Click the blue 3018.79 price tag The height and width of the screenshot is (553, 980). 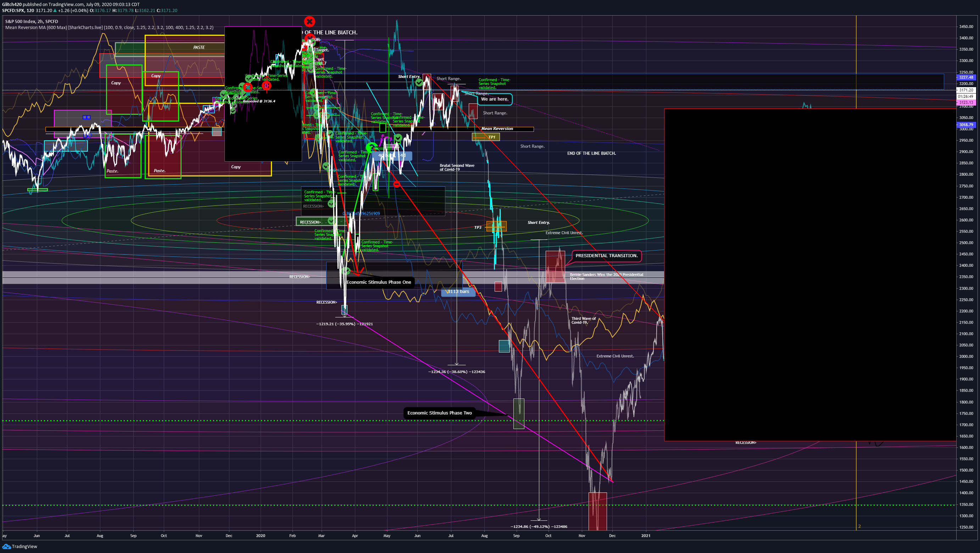(966, 125)
